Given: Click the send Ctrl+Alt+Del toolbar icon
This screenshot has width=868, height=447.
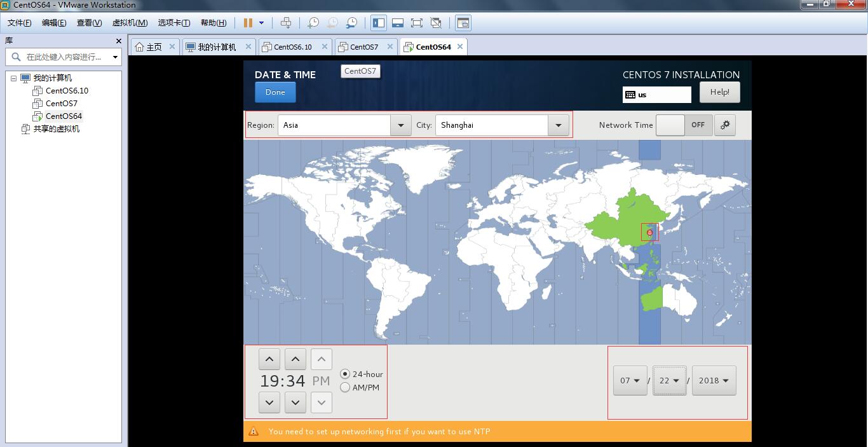Looking at the screenshot, I should pyautogui.click(x=286, y=23).
